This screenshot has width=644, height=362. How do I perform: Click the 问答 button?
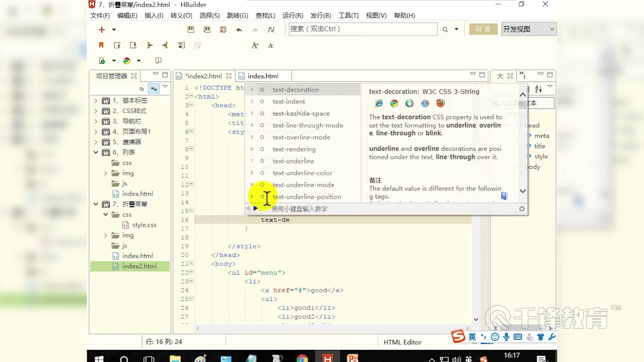point(482,29)
